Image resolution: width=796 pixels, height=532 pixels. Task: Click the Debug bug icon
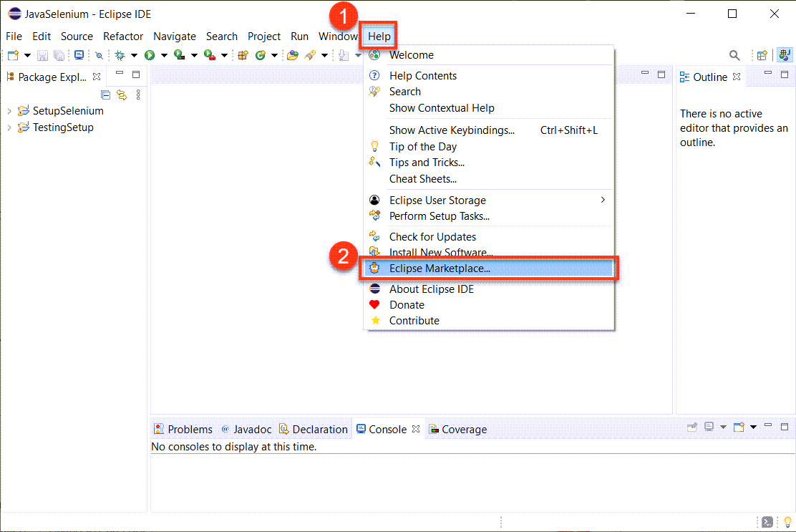(120, 55)
